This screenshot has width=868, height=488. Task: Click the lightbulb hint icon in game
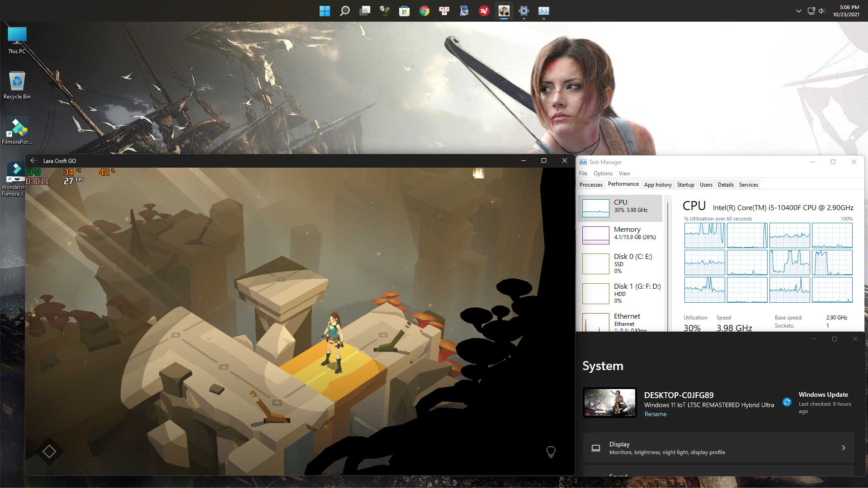551,451
